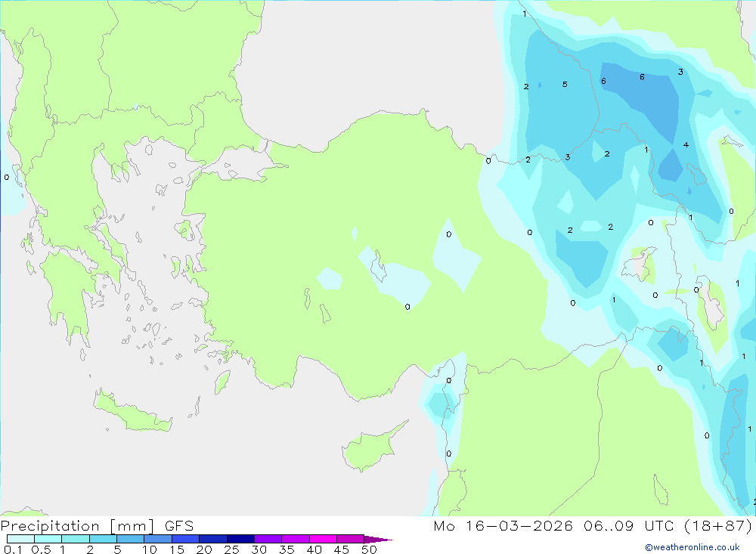This screenshot has width=756, height=554.
Task: Click the '15' legend label
Action: [177, 549]
